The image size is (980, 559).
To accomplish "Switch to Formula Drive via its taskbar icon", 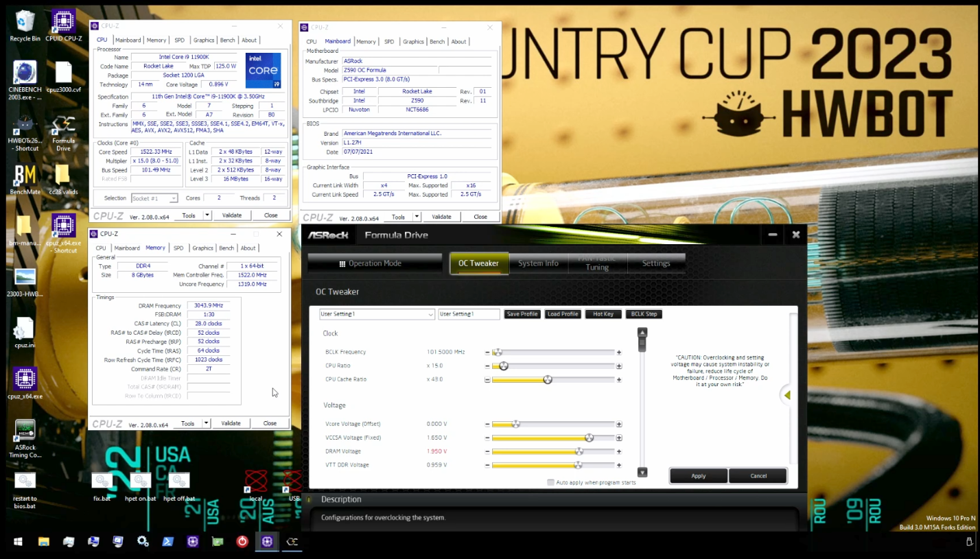I will (x=292, y=542).
